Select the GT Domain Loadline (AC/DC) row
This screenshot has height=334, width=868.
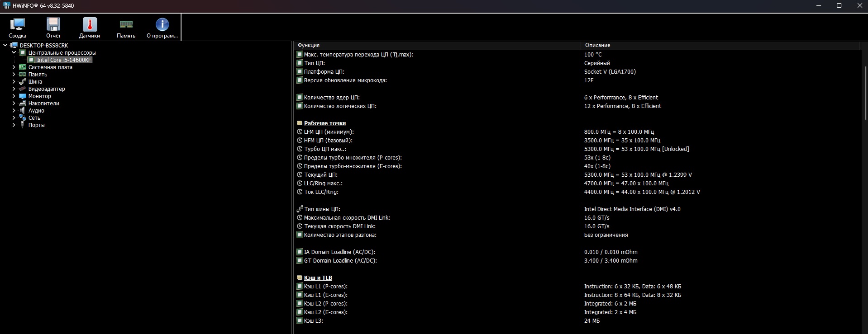point(578,260)
